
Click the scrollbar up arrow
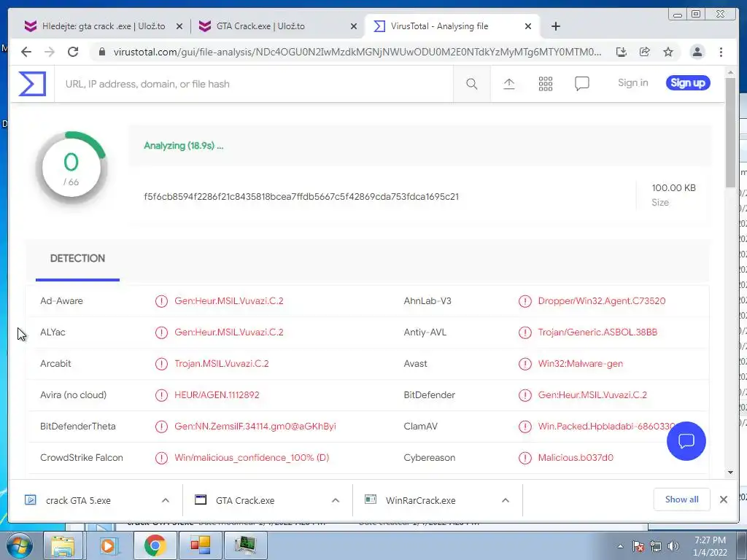(x=730, y=72)
